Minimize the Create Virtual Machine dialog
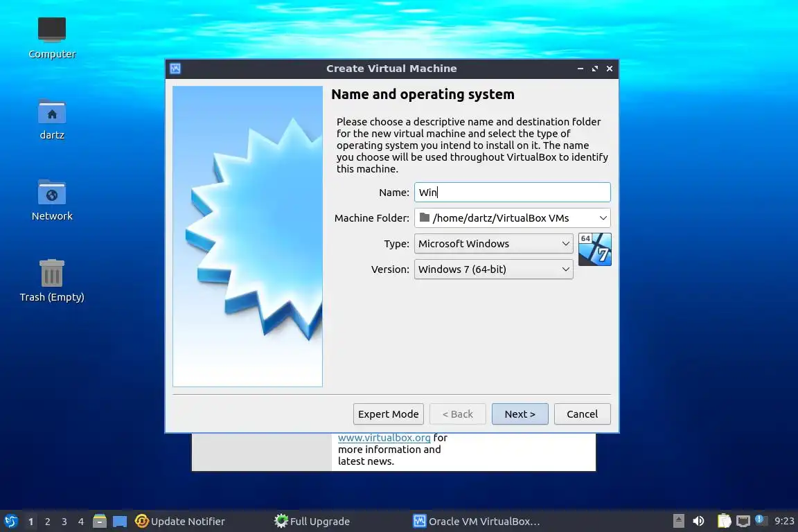The width and height of the screenshot is (798, 532). pyautogui.click(x=580, y=68)
